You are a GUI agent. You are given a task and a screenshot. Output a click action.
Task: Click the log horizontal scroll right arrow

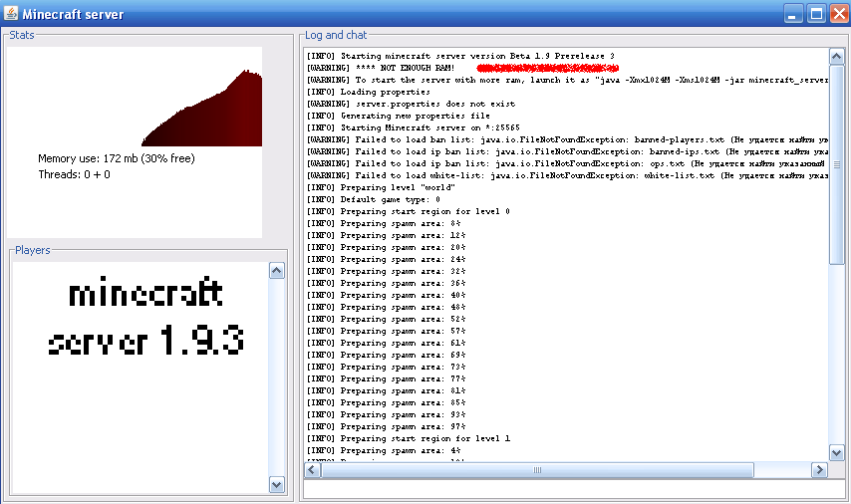point(819,470)
